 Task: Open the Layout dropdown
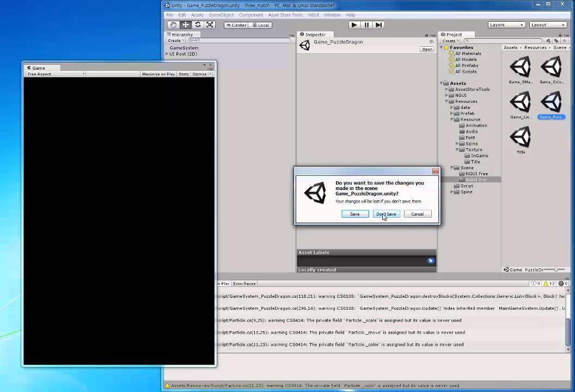click(548, 25)
